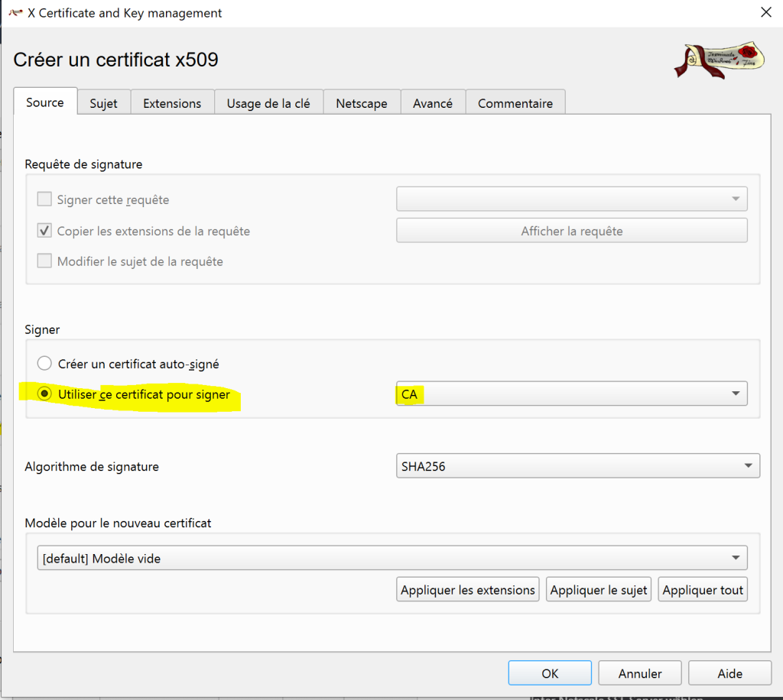
Task: Open the signing request selection dropdown
Action: pyautogui.click(x=571, y=199)
